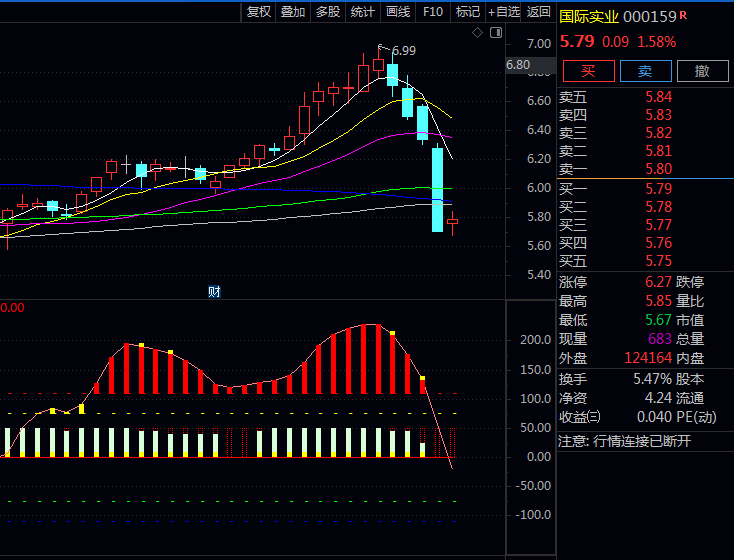Click the 撤 cancel order button
Screen dimensions: 734x560
[703, 71]
